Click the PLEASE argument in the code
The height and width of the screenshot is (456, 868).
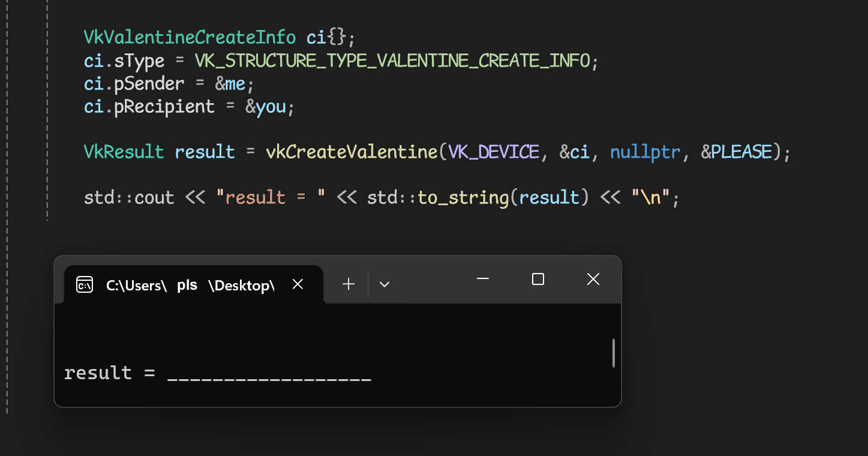[x=741, y=152]
